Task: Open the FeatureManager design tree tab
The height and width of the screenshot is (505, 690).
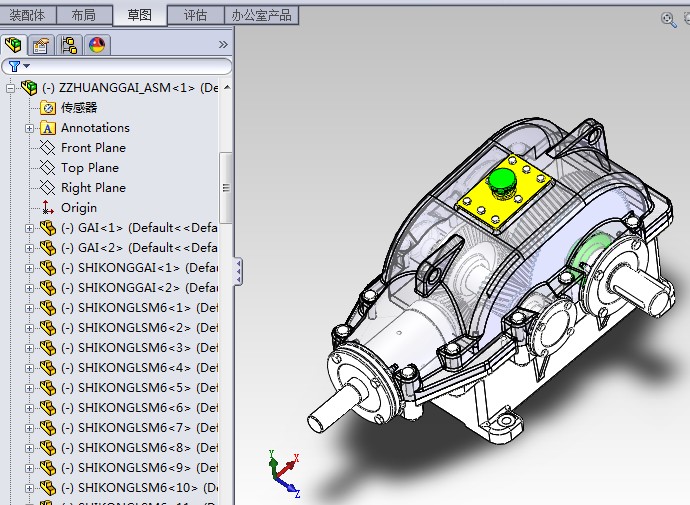Action: (14, 45)
